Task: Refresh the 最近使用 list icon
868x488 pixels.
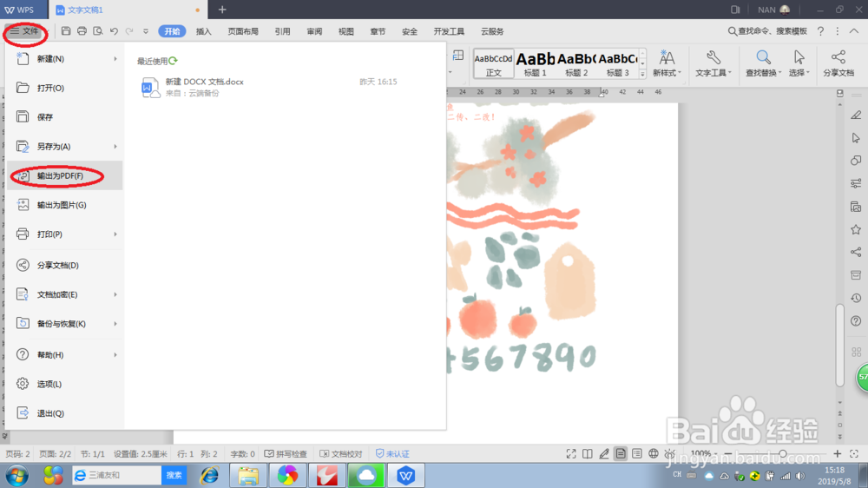Action: click(174, 61)
